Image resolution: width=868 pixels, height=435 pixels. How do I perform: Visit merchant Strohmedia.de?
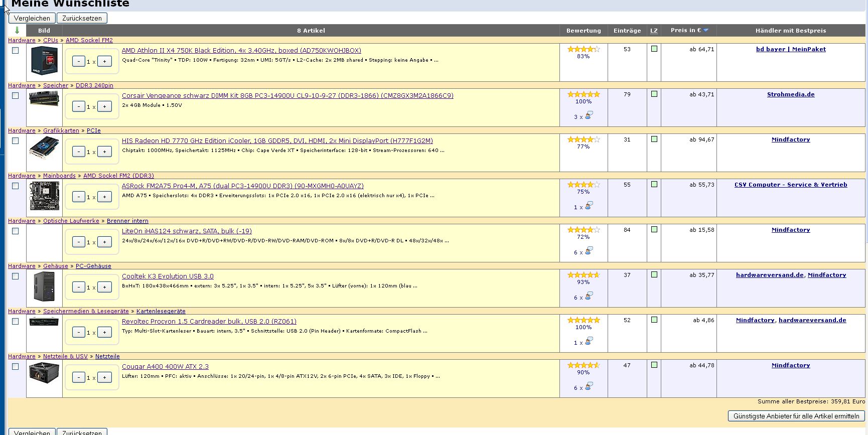coord(791,94)
